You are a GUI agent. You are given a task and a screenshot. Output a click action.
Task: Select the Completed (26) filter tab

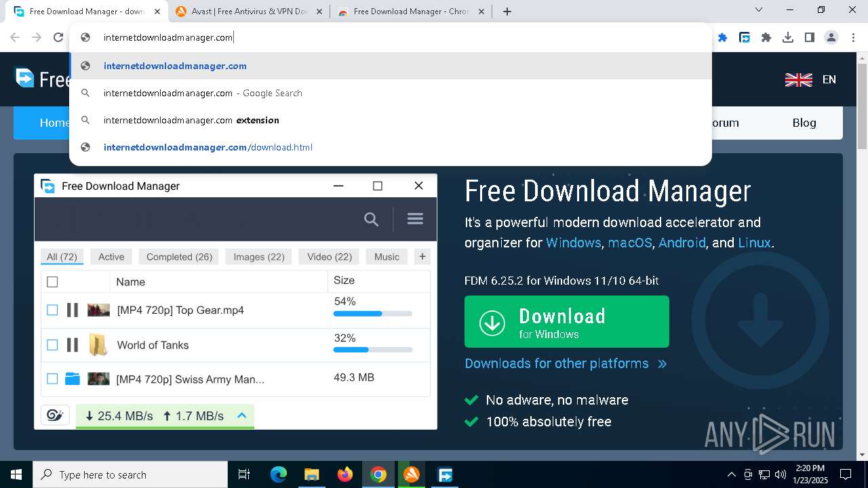click(x=179, y=257)
